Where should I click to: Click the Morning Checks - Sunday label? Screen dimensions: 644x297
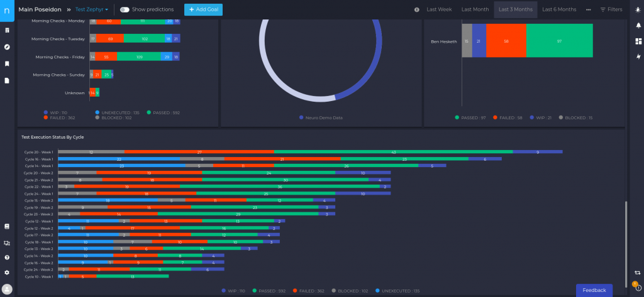click(58, 75)
